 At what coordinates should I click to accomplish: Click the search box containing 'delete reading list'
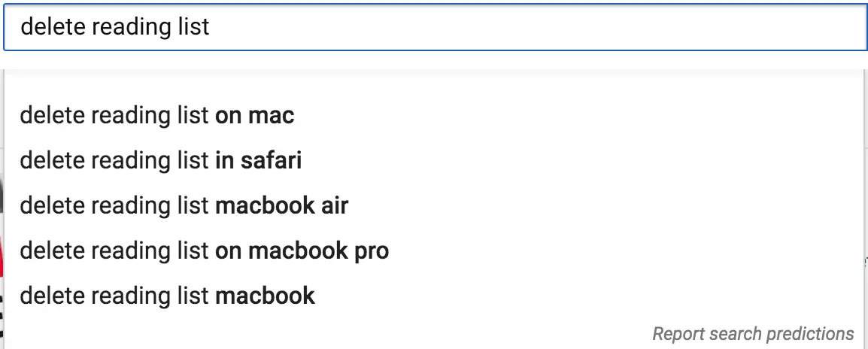(x=433, y=27)
